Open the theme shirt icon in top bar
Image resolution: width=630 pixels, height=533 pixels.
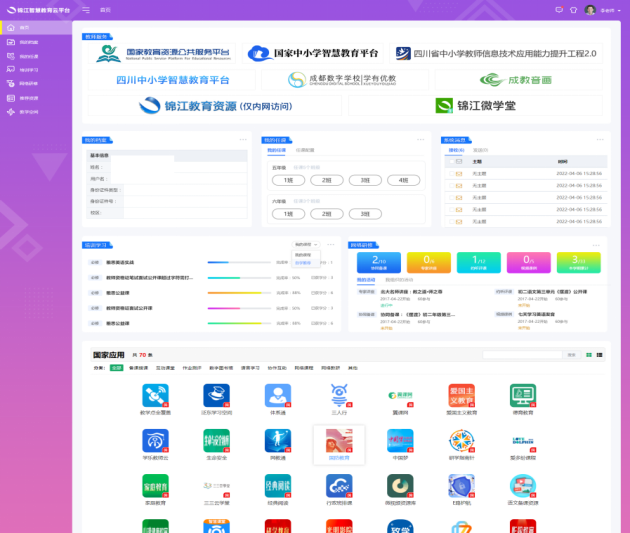[x=573, y=10]
